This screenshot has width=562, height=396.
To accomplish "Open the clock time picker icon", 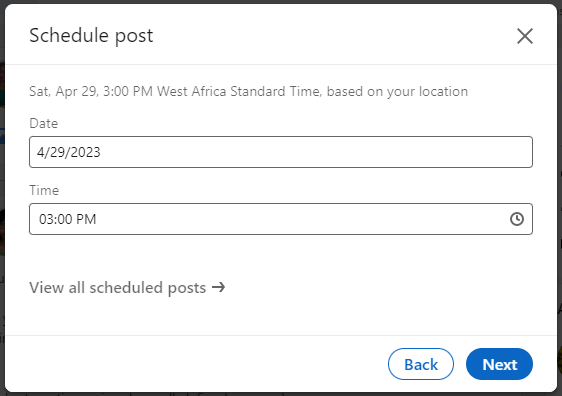I will coord(516,219).
